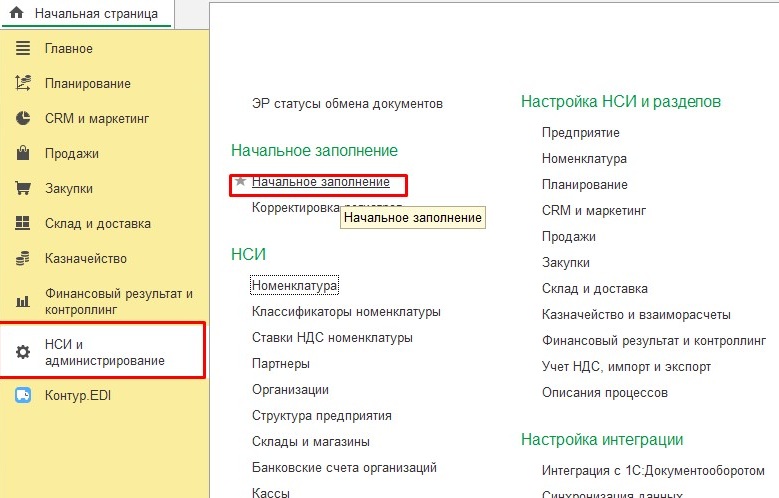Image resolution: width=779 pixels, height=498 pixels.
Task: Select Интеграция с 1С:Документооборотом
Action: coord(653,470)
